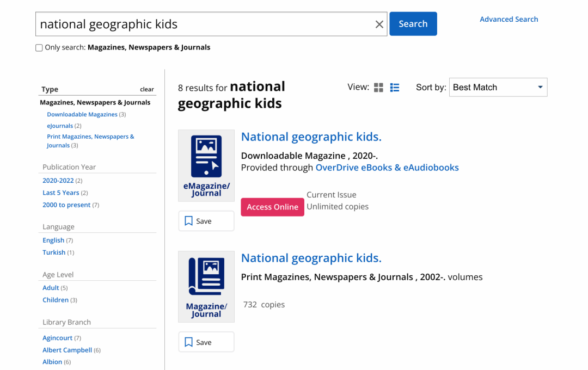Open the print National geographic kids title
Screen dimensions: 588x370
pyautogui.click(x=311, y=258)
